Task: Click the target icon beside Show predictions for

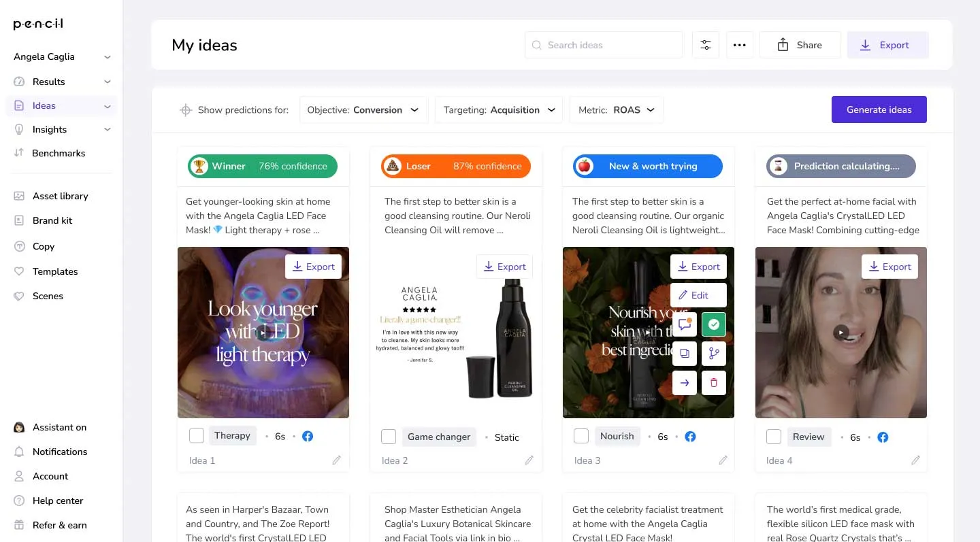Action: tap(186, 110)
